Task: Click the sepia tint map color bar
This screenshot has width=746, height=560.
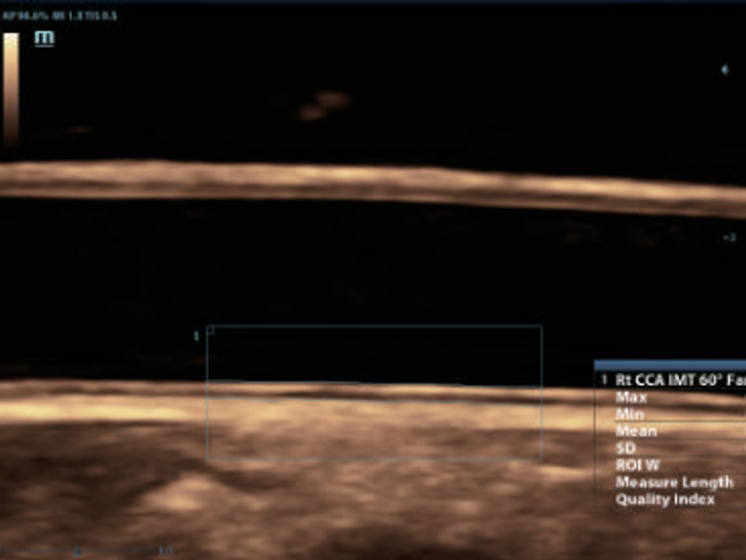Action: tap(11, 89)
